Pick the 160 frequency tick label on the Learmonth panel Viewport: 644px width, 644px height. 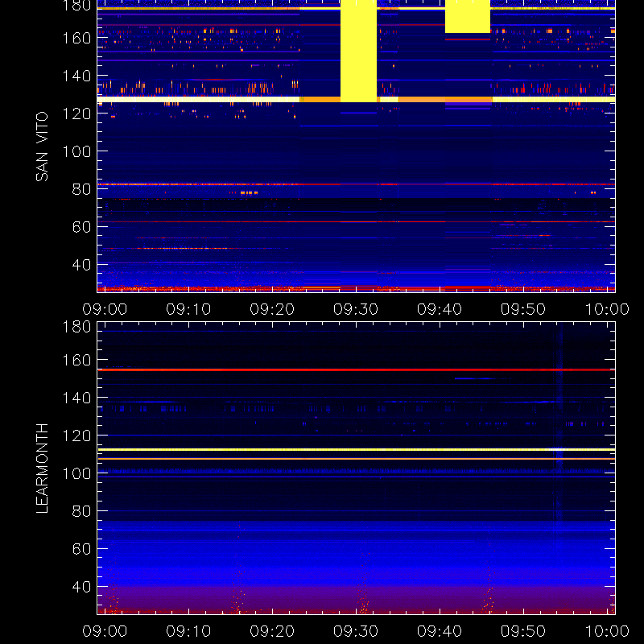76,360
